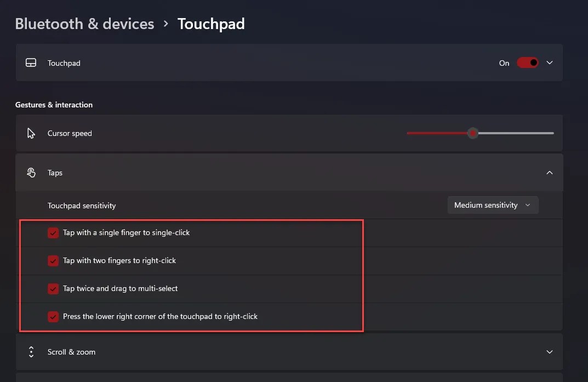
Task: Click the Touchpad device icon
Action: pos(31,62)
